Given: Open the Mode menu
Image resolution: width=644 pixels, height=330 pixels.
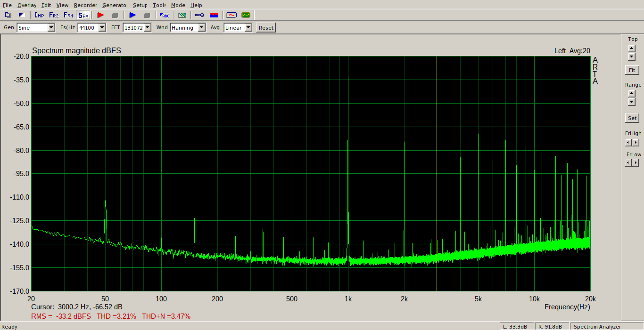Looking at the screenshot, I should coord(178,5).
